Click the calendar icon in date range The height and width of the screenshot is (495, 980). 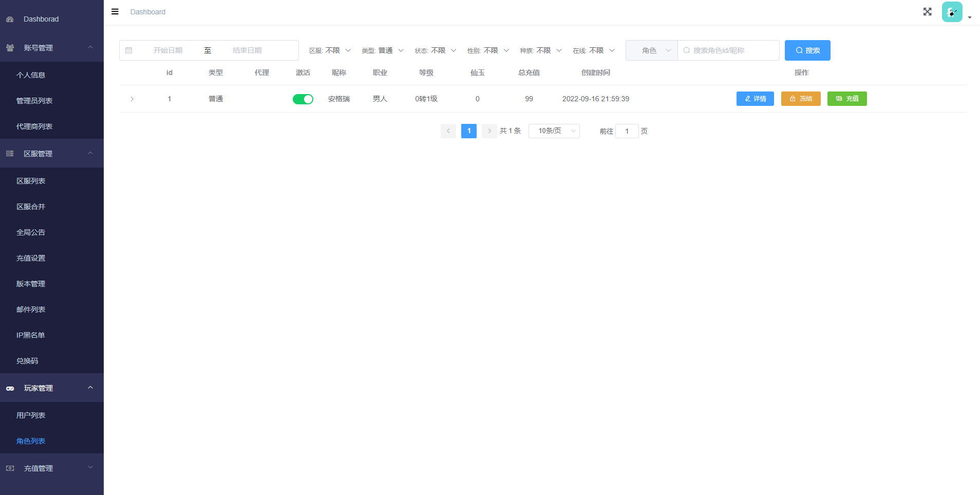coord(129,50)
